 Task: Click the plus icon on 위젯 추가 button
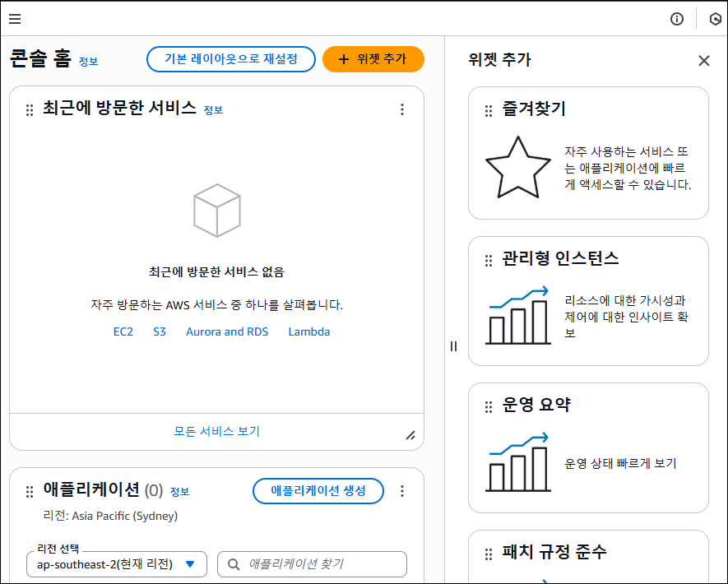point(344,59)
